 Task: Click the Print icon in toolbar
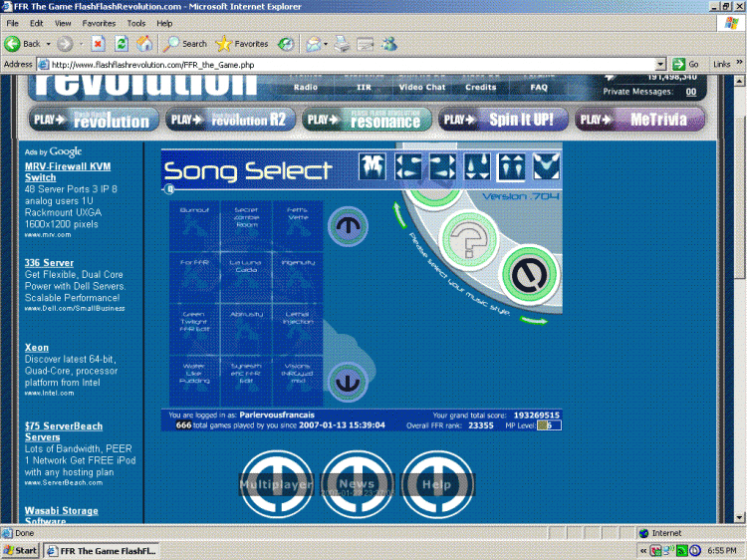(342, 44)
